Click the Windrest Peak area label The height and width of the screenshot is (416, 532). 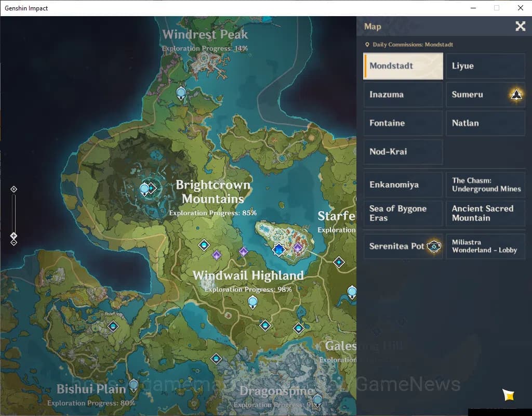point(205,34)
